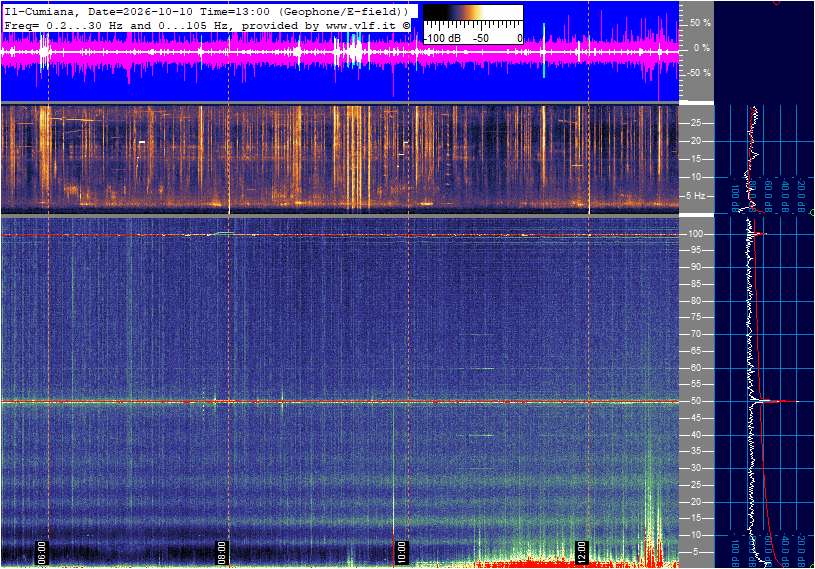Click the 10:00 time label
The image size is (815, 569).
click(401, 552)
